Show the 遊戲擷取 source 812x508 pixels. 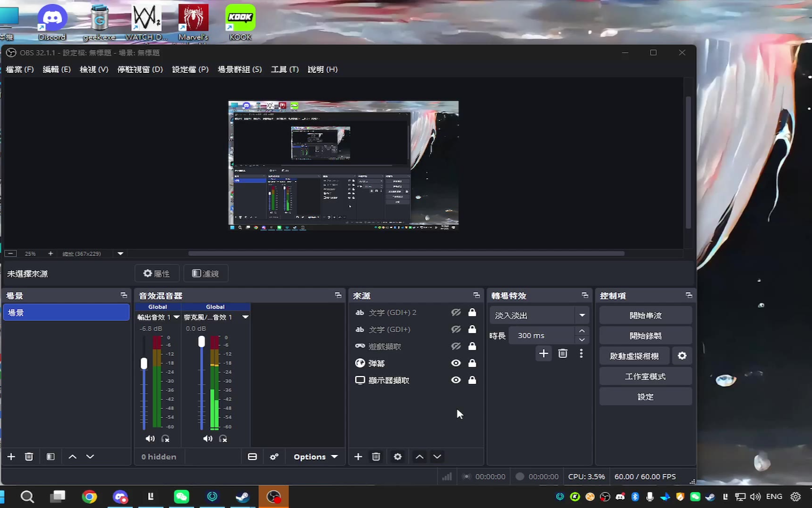click(456, 346)
